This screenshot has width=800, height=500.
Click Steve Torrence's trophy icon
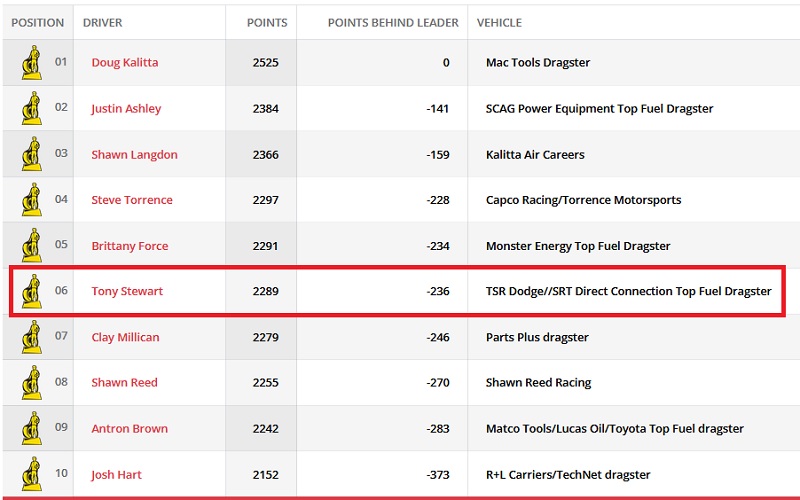click(x=32, y=199)
